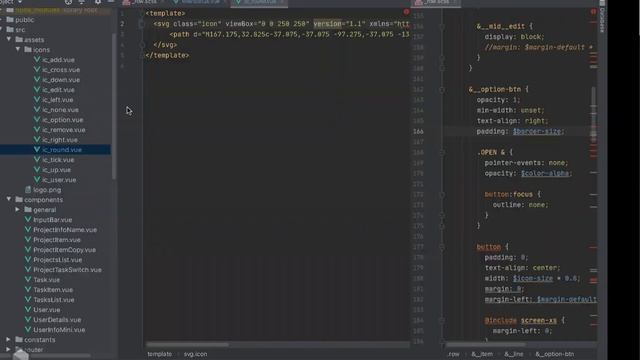This screenshot has height=360, width=640.
Task: Open ic_up.vue from the tree
Action: click(x=56, y=169)
